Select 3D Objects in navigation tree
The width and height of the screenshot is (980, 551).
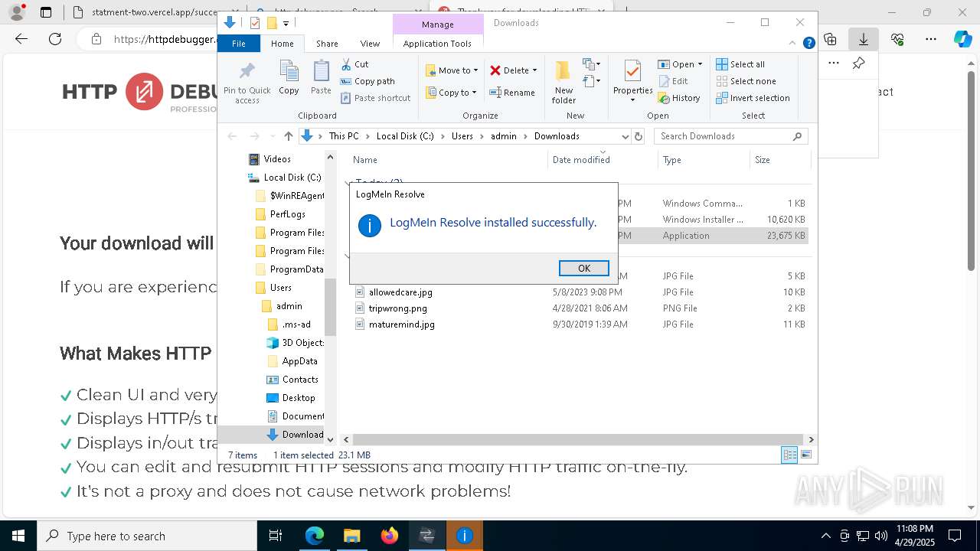click(x=303, y=343)
